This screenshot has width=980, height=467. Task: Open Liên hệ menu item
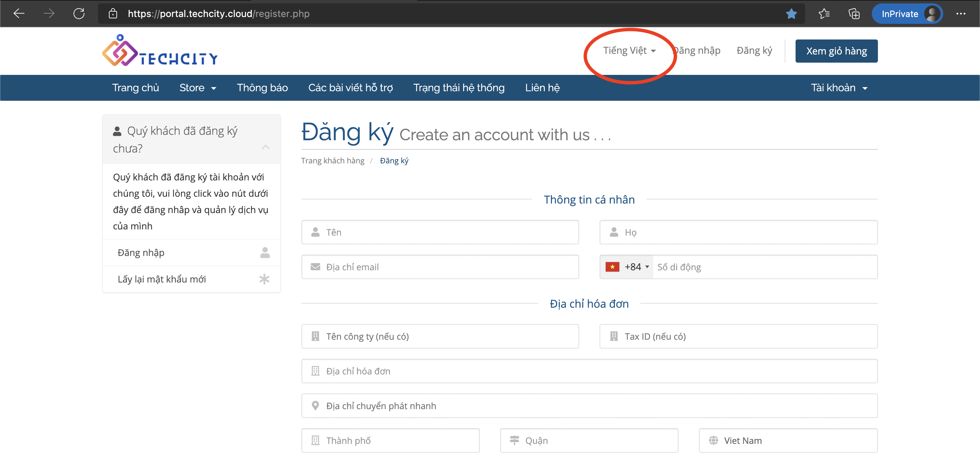(x=542, y=87)
